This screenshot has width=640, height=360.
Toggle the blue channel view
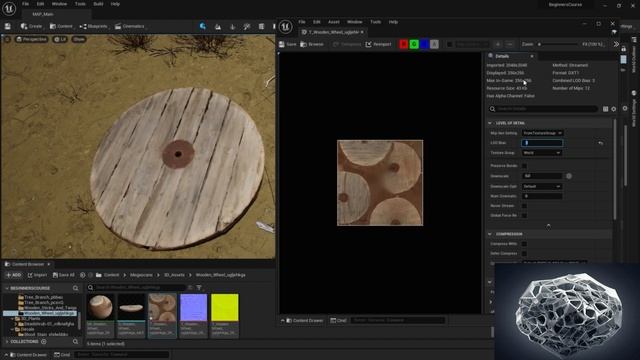pyautogui.click(x=424, y=44)
